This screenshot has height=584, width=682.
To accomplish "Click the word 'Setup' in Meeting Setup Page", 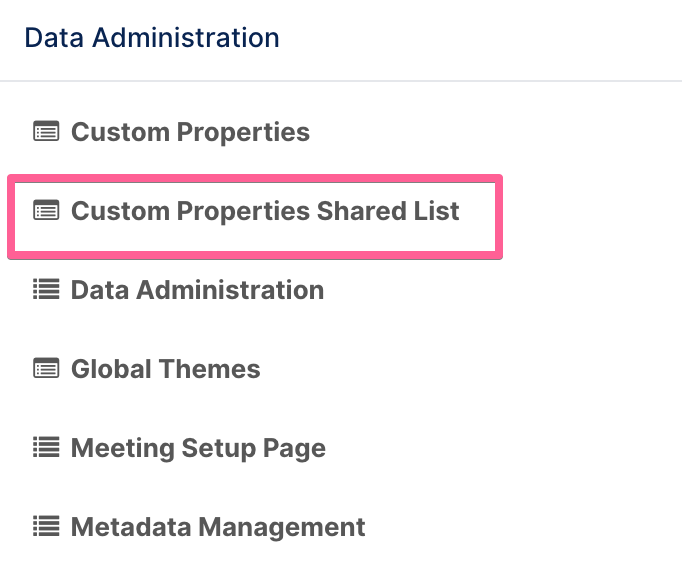I will tap(219, 448).
